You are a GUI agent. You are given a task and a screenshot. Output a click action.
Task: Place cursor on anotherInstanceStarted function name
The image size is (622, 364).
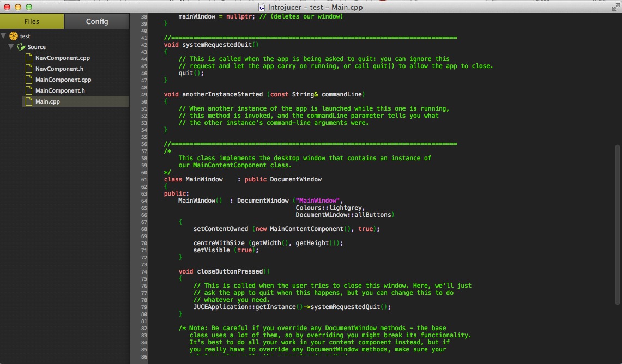[x=222, y=94]
